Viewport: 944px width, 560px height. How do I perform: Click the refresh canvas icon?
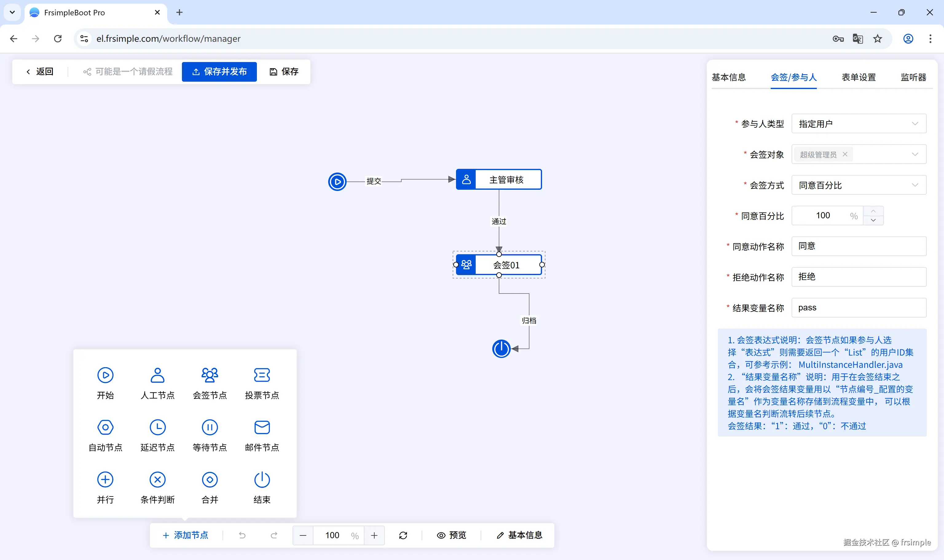(x=403, y=535)
